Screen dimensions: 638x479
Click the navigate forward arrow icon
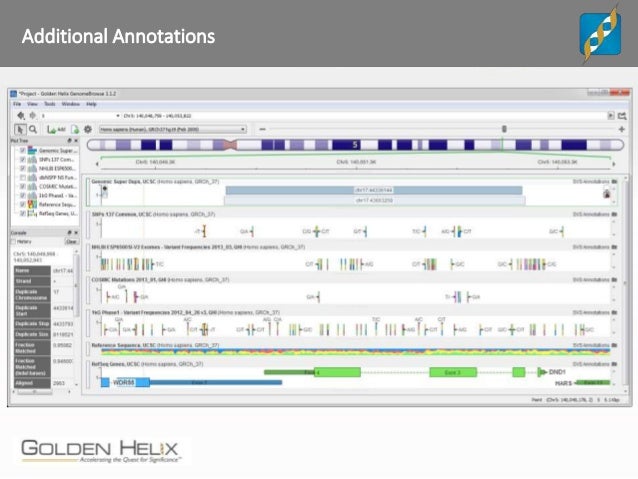click(33, 116)
